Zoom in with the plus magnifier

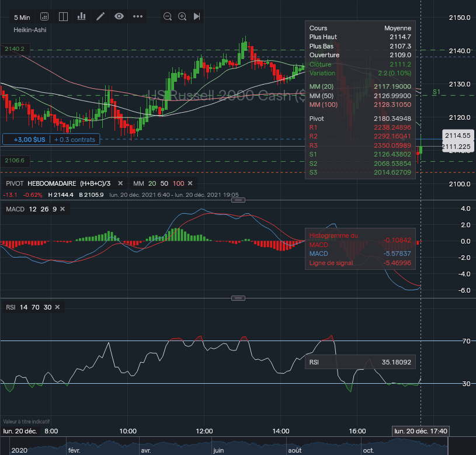182,16
